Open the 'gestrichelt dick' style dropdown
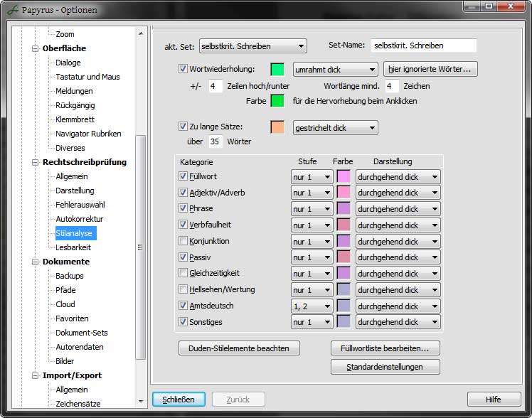This screenshot has width=532, height=418. pyautogui.click(x=336, y=128)
